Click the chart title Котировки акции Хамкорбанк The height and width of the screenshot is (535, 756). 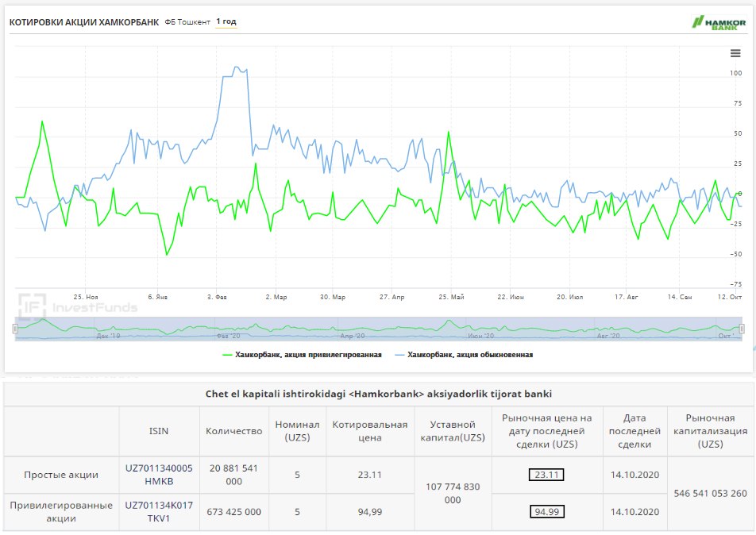(x=84, y=22)
